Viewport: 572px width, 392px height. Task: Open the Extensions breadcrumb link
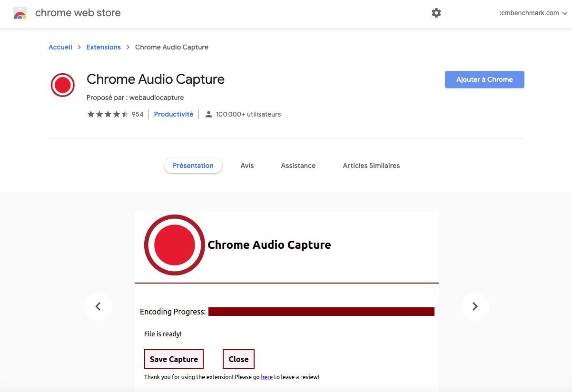(x=104, y=47)
